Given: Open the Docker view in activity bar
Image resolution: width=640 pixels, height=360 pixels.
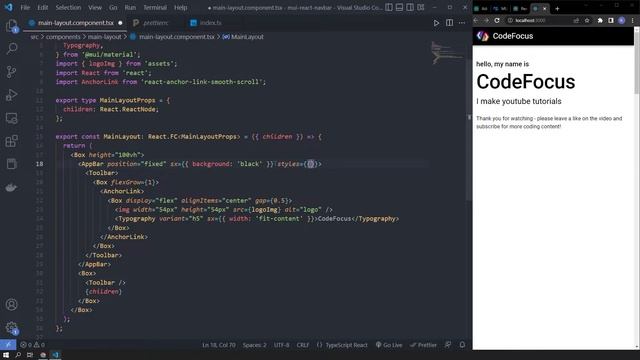Looking at the screenshot, I should (x=11, y=187).
